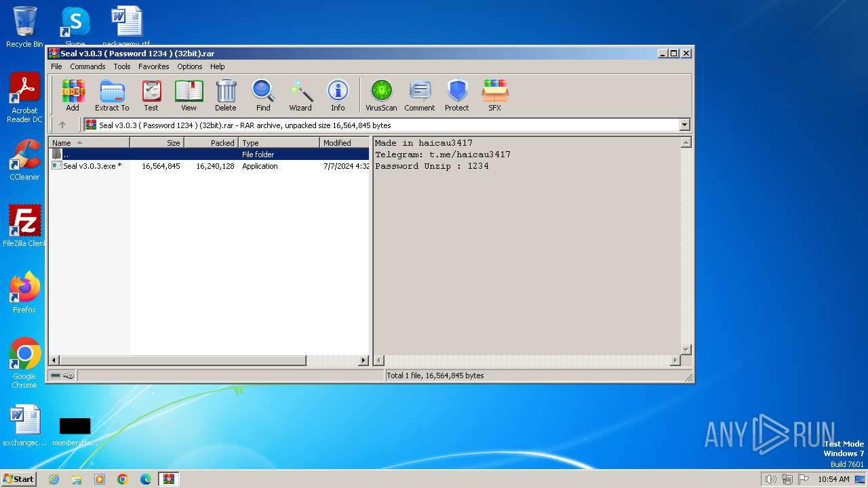Screen dimensions: 868x488
Task: Open the Help menu
Action: click(x=217, y=66)
